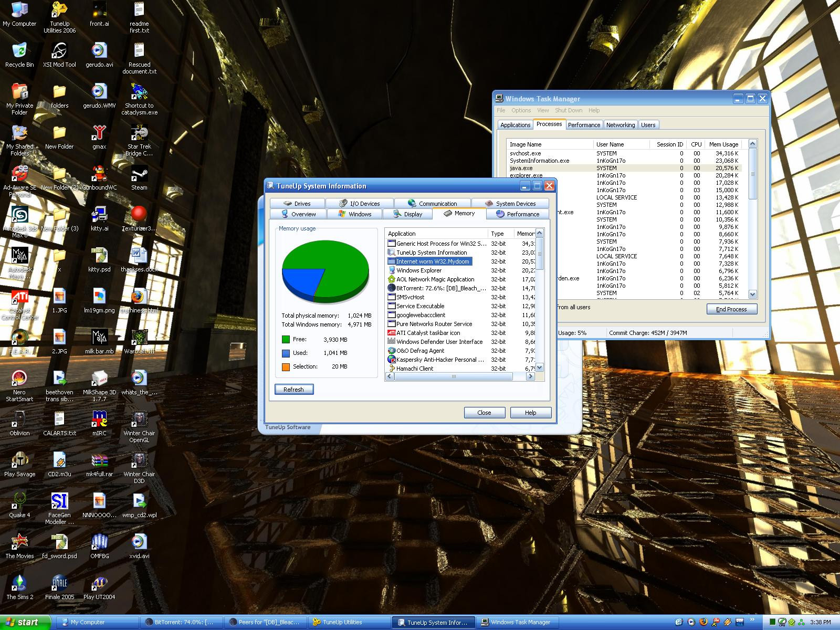Click the CPU meter tray icon
The width and height of the screenshot is (840, 630).
pyautogui.click(x=782, y=622)
